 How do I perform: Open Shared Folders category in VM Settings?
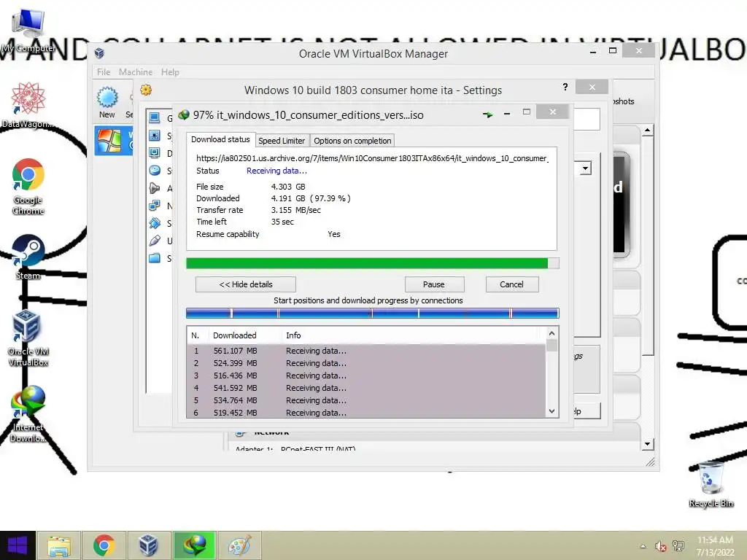point(160,259)
